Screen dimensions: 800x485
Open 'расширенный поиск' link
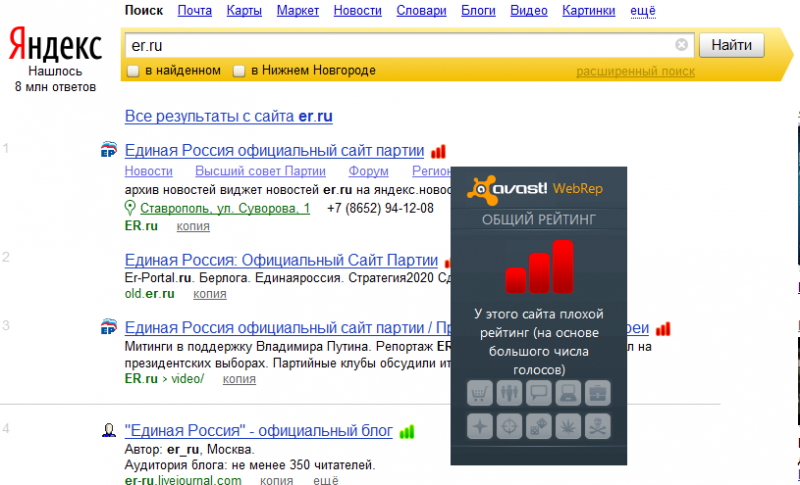point(635,71)
